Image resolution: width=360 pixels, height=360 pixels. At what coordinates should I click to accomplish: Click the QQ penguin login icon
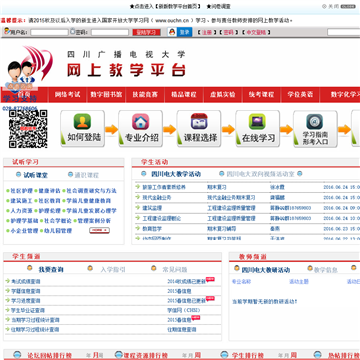[172, 32]
